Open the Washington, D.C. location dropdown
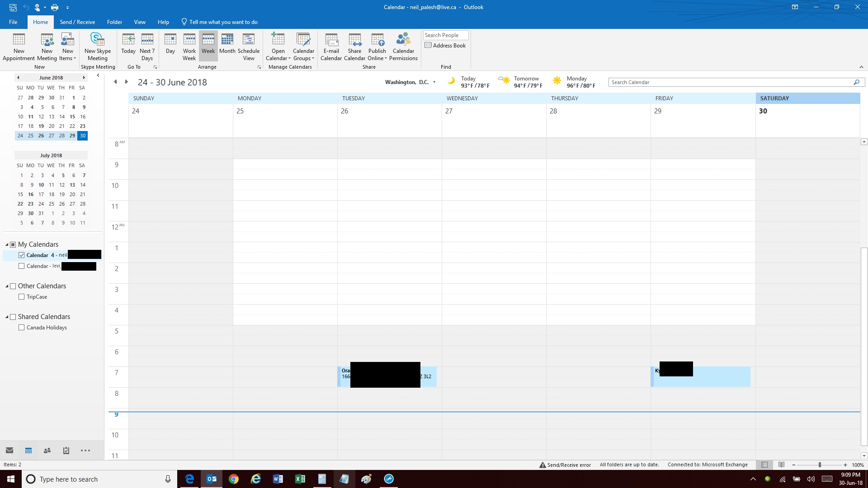868x488 pixels. click(x=434, y=82)
